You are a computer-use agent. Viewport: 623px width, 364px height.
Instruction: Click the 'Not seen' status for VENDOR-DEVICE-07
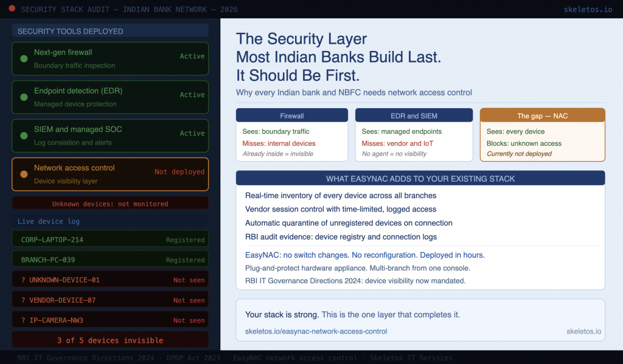(x=189, y=300)
